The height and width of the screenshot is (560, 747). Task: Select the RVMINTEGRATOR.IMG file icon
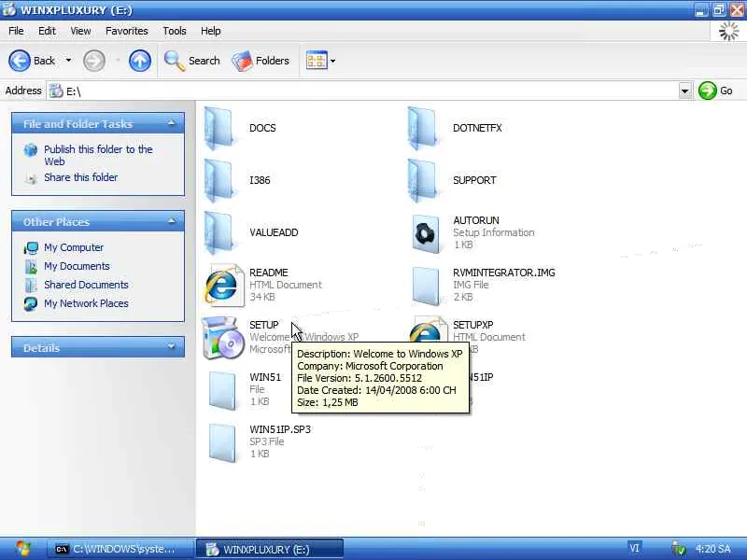pyautogui.click(x=425, y=286)
